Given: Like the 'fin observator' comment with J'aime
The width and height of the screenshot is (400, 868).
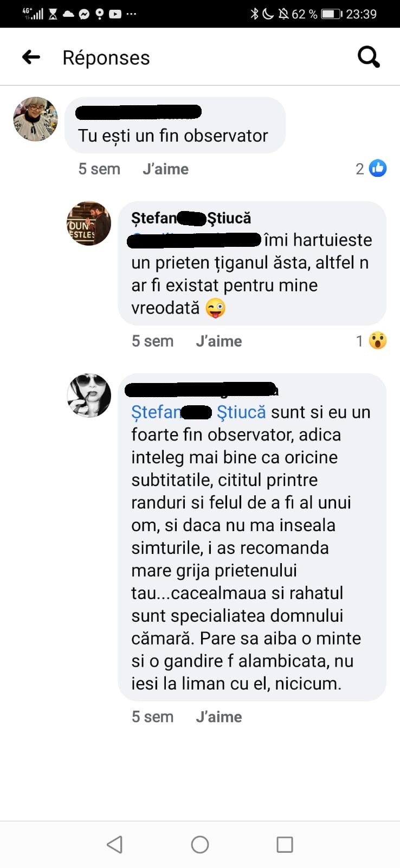Looking at the screenshot, I should [165, 169].
